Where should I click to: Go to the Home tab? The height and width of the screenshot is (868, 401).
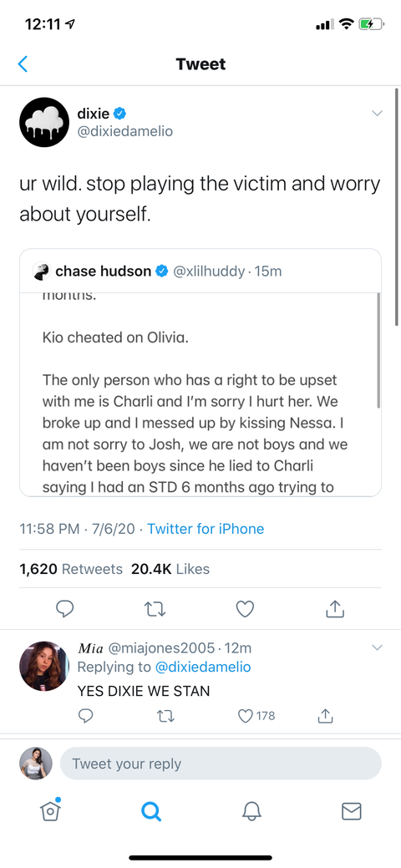(49, 810)
